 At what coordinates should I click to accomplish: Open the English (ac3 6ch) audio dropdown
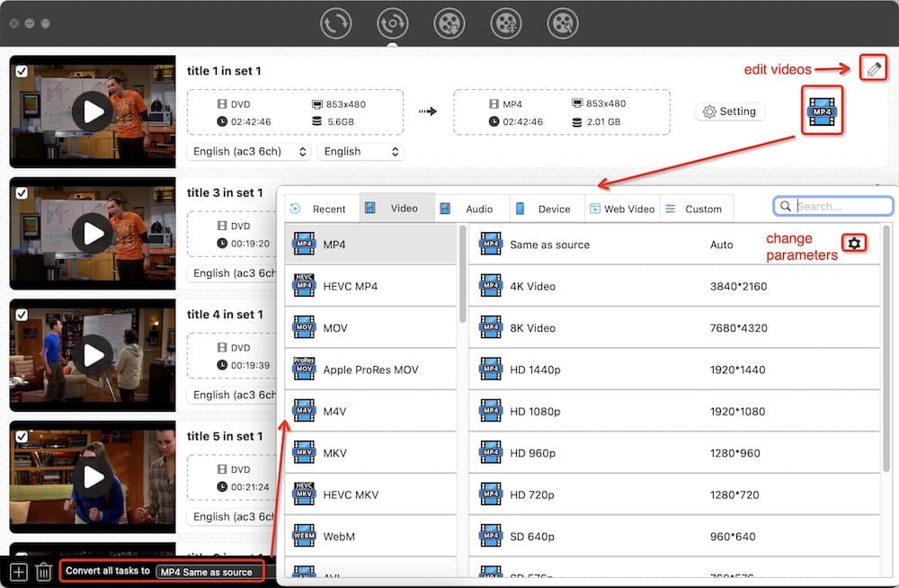click(248, 151)
